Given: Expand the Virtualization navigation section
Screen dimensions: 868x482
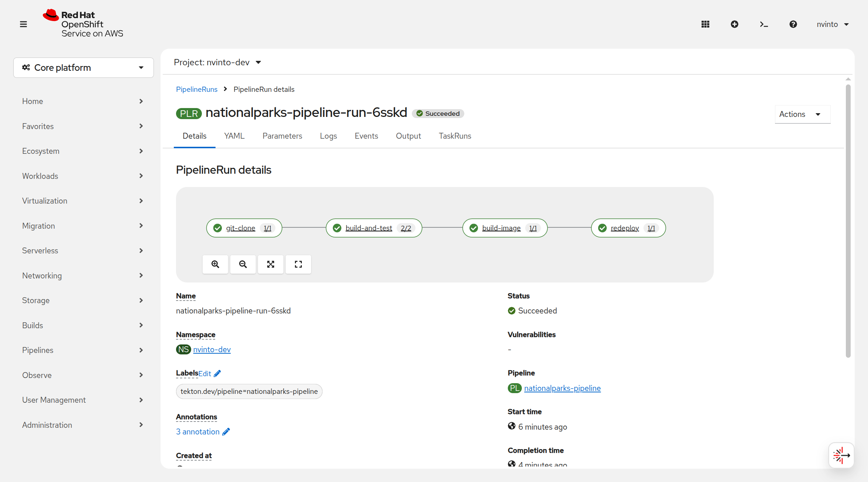Looking at the screenshot, I should [x=83, y=201].
